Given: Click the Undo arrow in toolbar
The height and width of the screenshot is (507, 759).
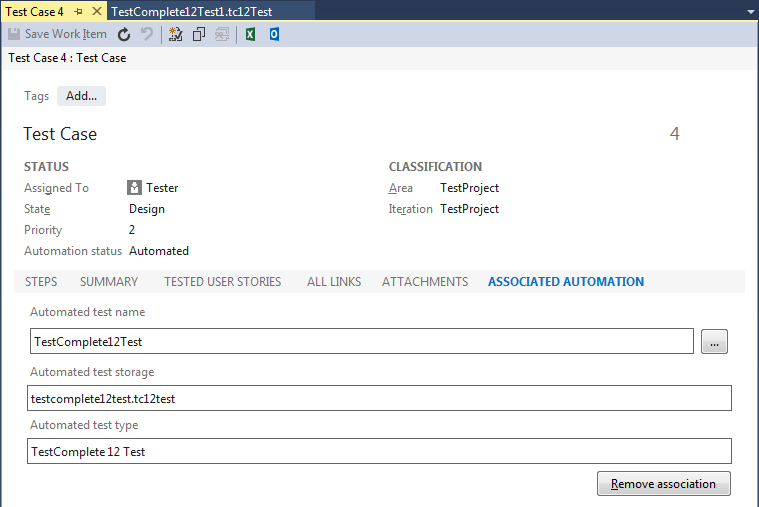Looking at the screenshot, I should [x=146, y=34].
